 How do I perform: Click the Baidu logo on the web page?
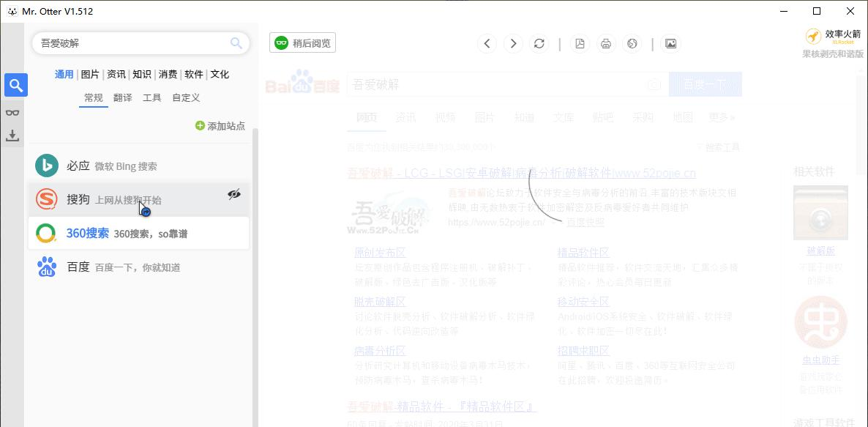[x=302, y=82]
